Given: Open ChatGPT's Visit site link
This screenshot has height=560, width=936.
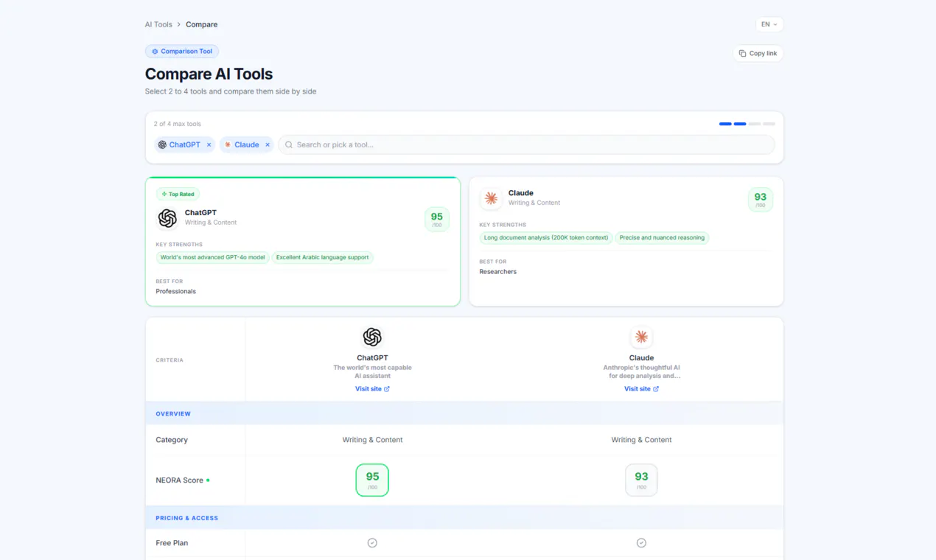Looking at the screenshot, I should (372, 388).
